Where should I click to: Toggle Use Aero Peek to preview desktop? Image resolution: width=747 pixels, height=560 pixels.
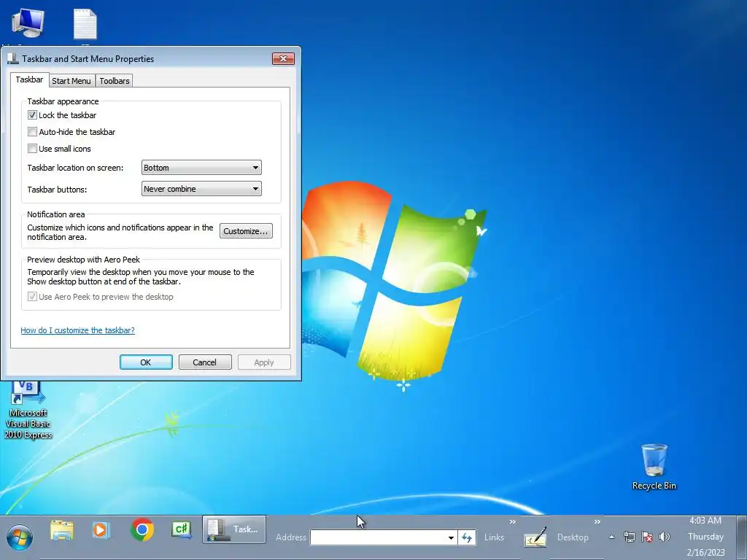point(32,296)
